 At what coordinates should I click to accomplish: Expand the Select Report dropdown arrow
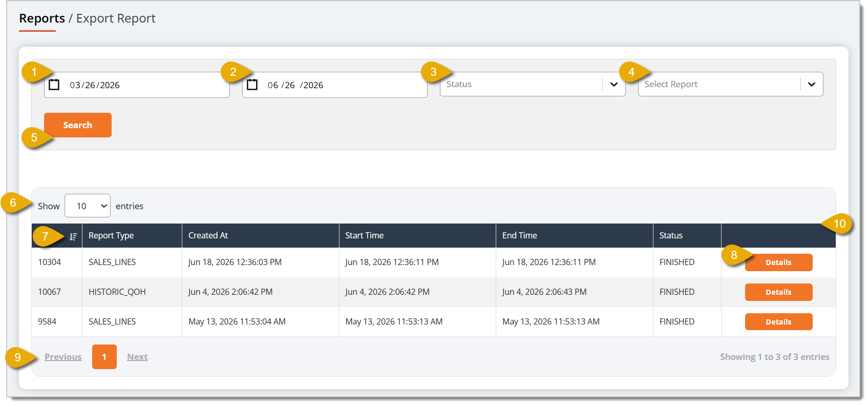coord(811,84)
